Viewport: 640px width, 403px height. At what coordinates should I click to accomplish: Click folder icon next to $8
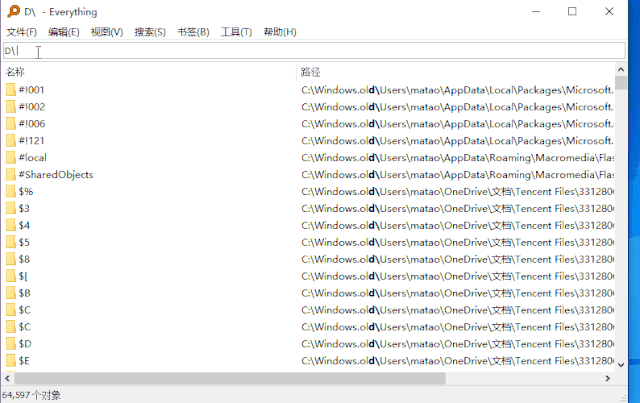(11, 259)
